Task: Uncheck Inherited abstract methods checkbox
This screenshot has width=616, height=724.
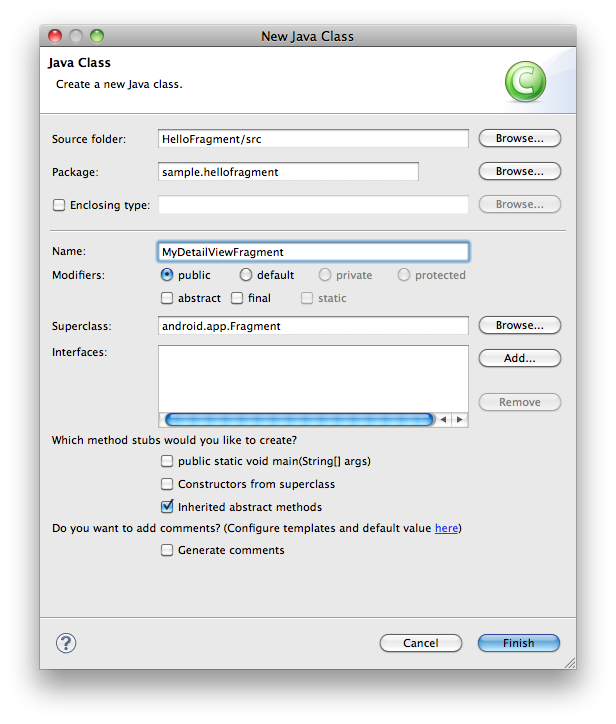Action: 167,507
